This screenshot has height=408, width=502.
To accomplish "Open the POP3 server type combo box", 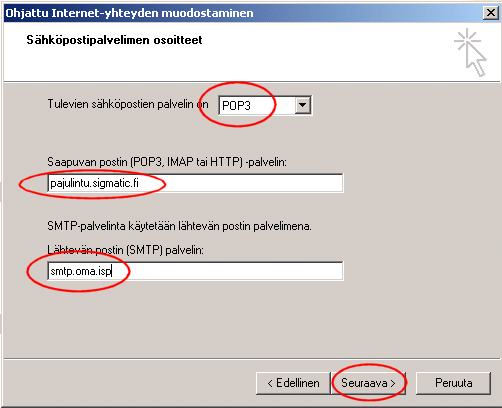I will (x=265, y=105).
